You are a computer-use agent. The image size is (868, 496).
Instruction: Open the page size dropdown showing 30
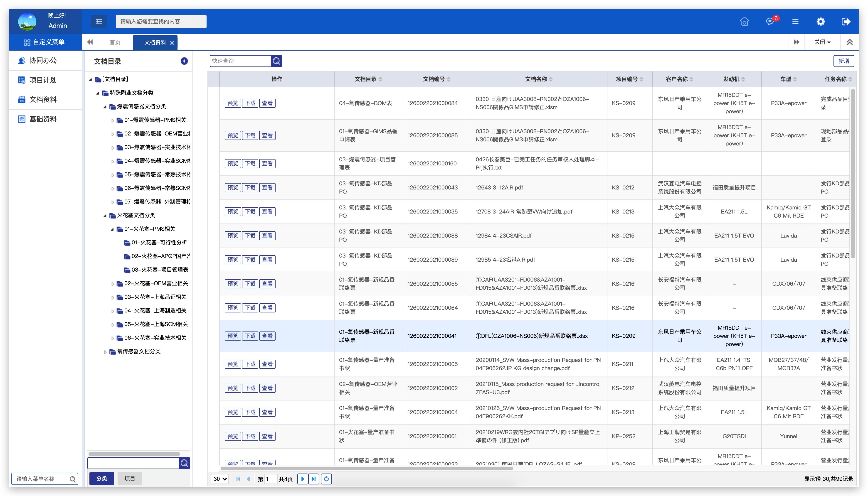(x=220, y=479)
